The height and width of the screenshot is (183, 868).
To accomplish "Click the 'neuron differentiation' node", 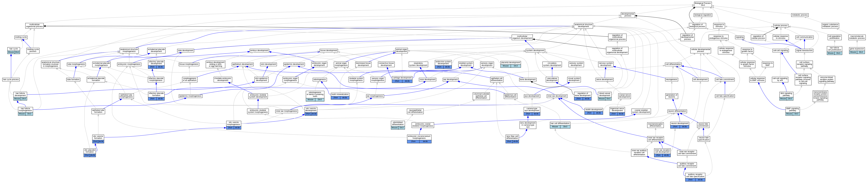I will [x=677, y=111].
